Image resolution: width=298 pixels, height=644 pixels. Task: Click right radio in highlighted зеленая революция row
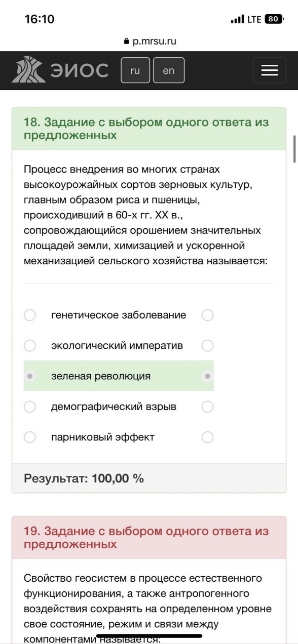(207, 376)
